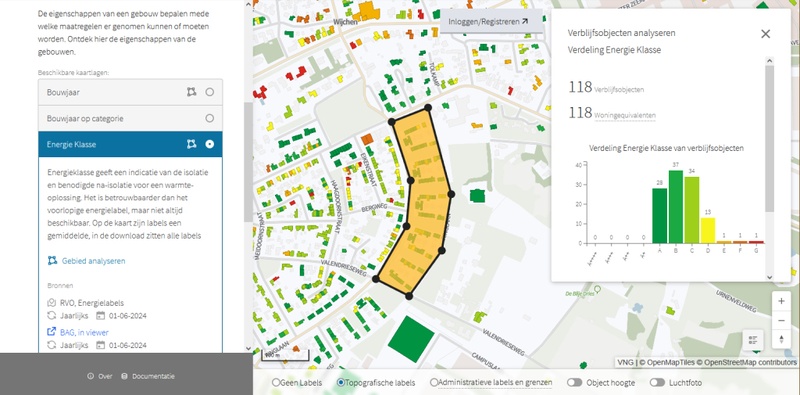This screenshot has height=395, width=800.
Task: Click the De Blije Dries map label
Action: pyautogui.click(x=580, y=294)
